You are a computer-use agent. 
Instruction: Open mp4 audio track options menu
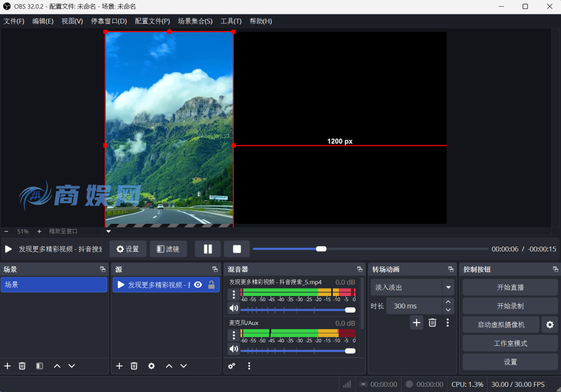pyautogui.click(x=234, y=295)
